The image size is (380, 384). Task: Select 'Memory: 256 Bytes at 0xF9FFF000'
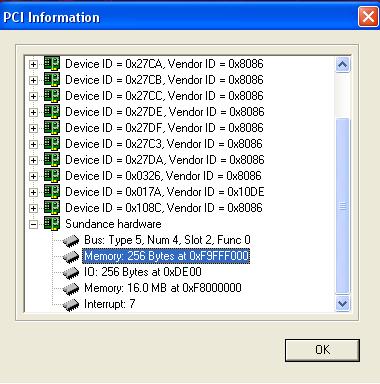166,256
